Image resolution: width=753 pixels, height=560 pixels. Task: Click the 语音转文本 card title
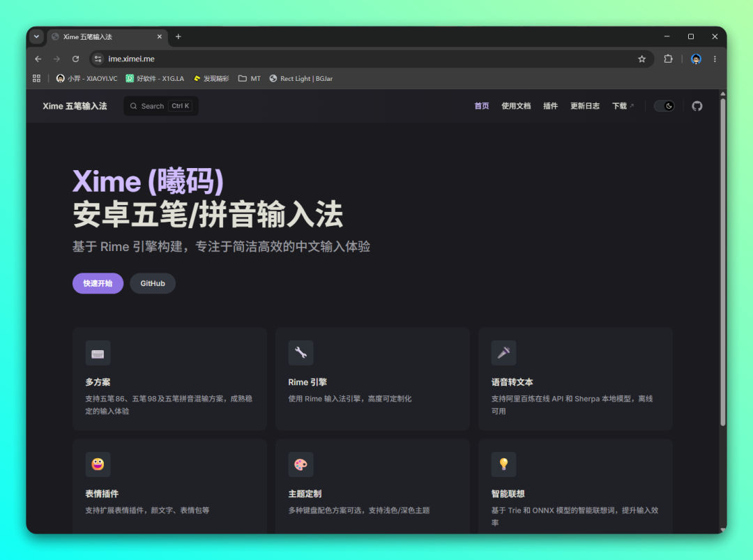tap(512, 382)
